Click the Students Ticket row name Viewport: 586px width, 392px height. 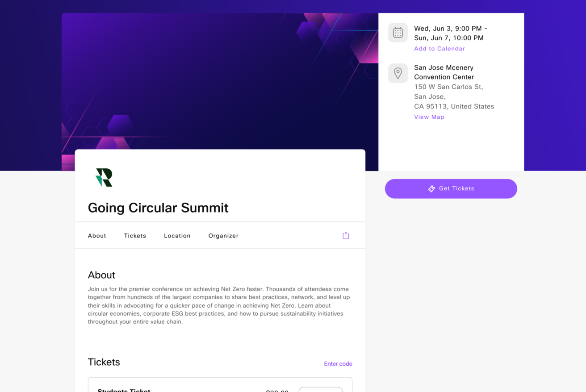[124, 390]
